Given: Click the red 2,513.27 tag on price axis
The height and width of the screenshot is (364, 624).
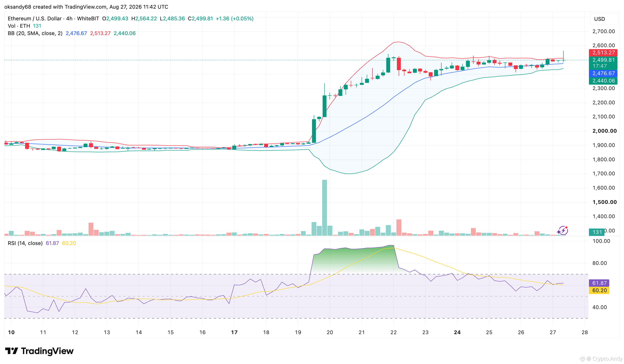Looking at the screenshot, I should [x=603, y=53].
